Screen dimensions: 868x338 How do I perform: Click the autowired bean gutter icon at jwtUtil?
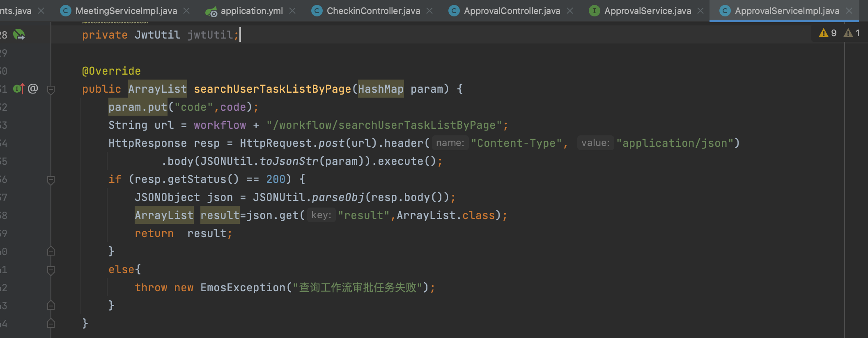click(x=19, y=34)
